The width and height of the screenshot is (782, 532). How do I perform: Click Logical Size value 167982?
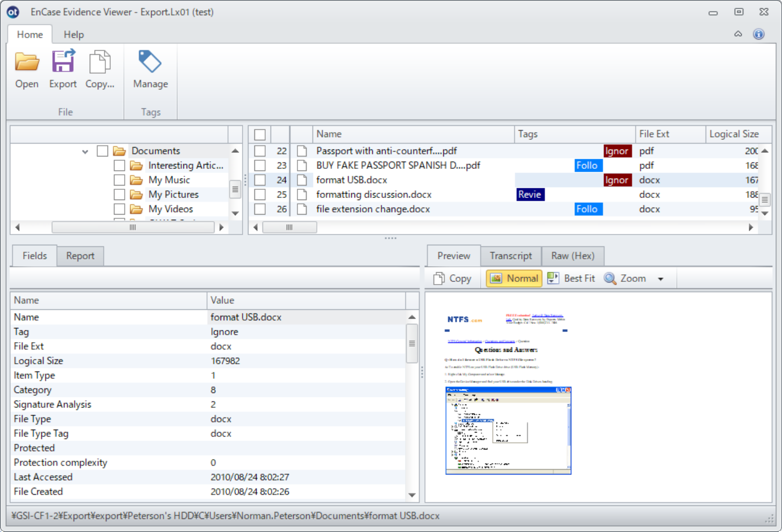tap(225, 360)
